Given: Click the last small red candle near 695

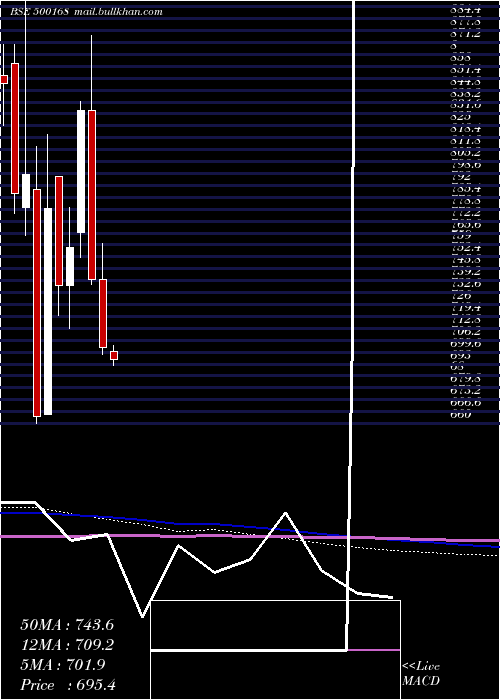Looking at the screenshot, I should coord(114,355).
